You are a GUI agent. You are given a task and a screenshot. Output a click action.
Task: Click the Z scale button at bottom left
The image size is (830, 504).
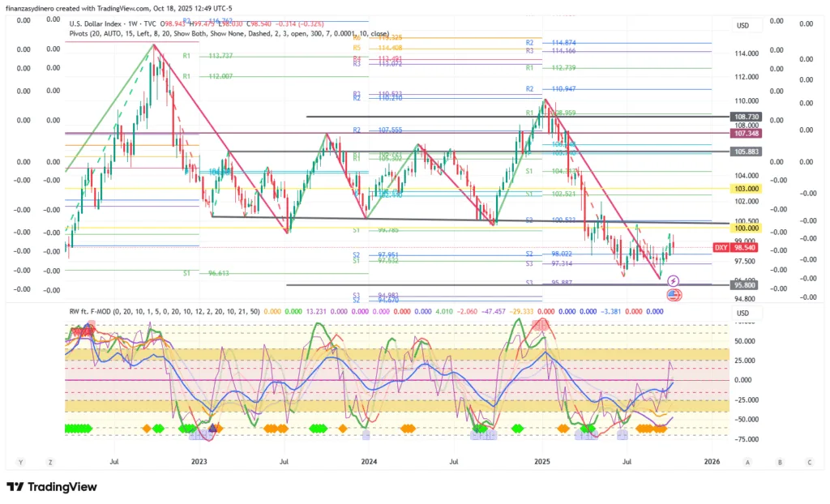point(50,462)
